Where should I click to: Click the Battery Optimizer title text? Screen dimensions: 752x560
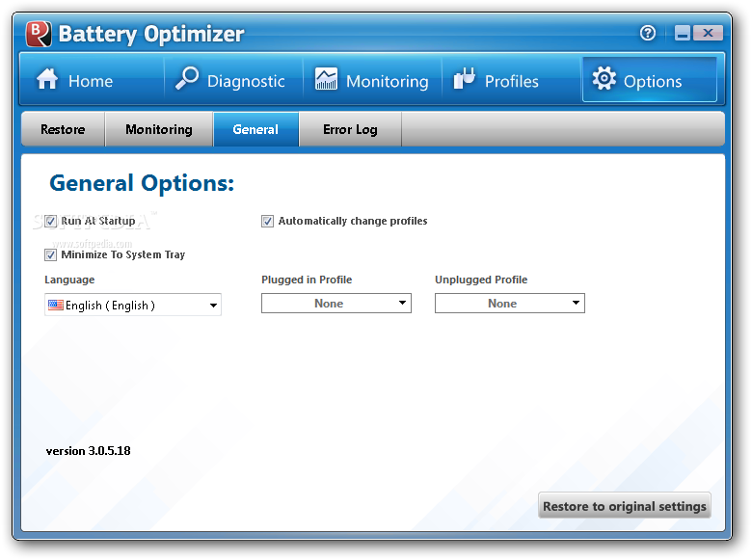tap(151, 34)
